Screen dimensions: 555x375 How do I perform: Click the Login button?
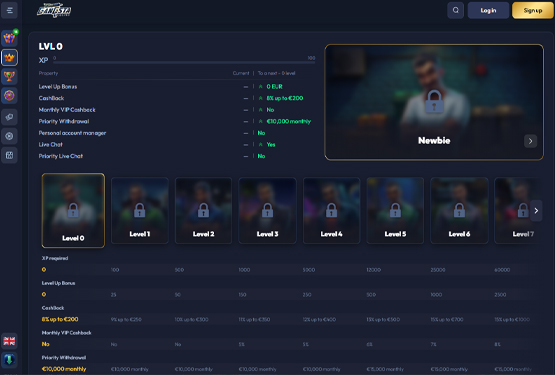(488, 10)
